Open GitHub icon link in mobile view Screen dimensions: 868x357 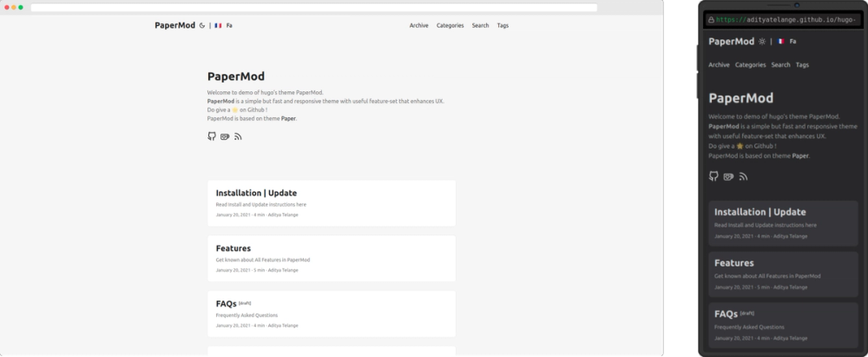(713, 176)
